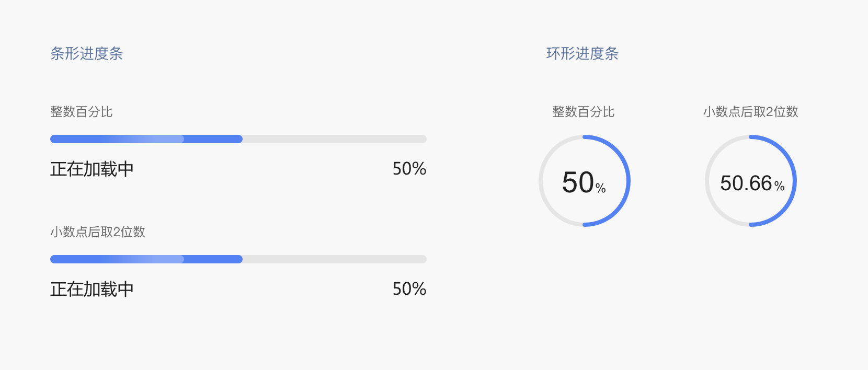Click the 50.66% number inside second ring
The width and height of the screenshot is (868, 370).
tap(752, 183)
